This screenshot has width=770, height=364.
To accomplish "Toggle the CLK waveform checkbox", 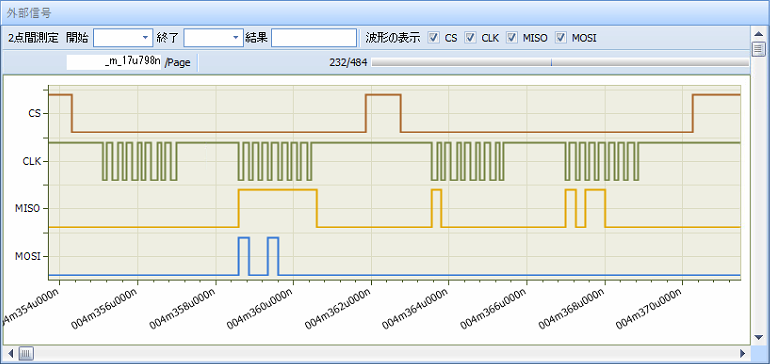I will [470, 37].
